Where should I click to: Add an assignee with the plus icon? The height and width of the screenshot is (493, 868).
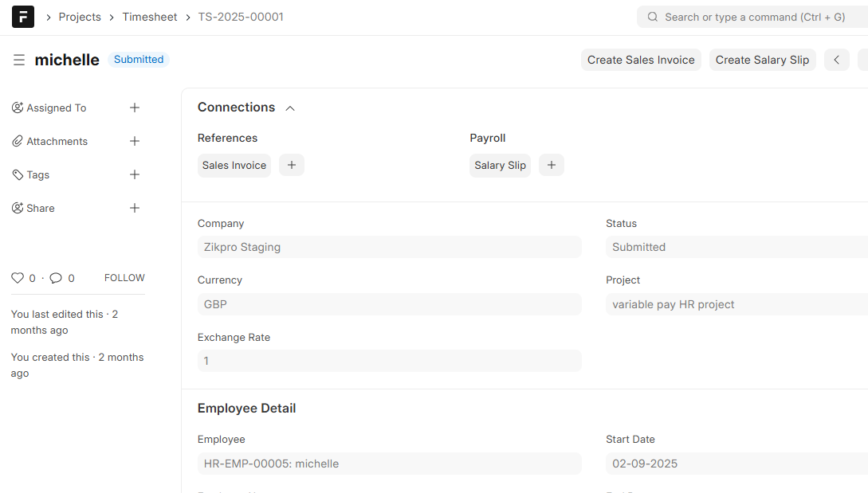coord(135,108)
